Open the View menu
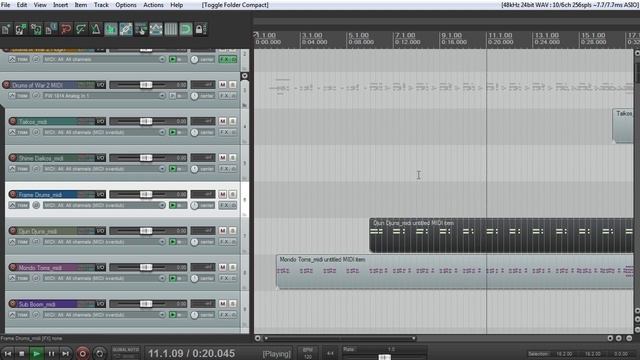Viewport: 640px width, 360px height. click(x=40, y=5)
